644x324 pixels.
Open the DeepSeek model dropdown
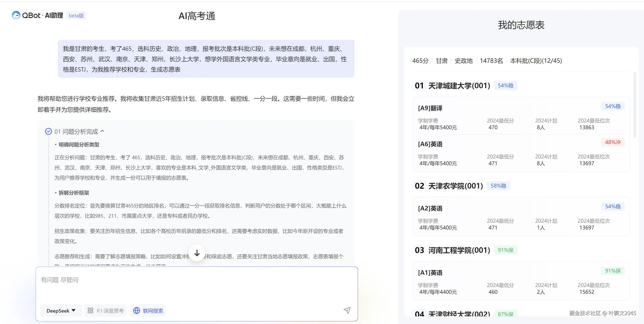pos(61,310)
